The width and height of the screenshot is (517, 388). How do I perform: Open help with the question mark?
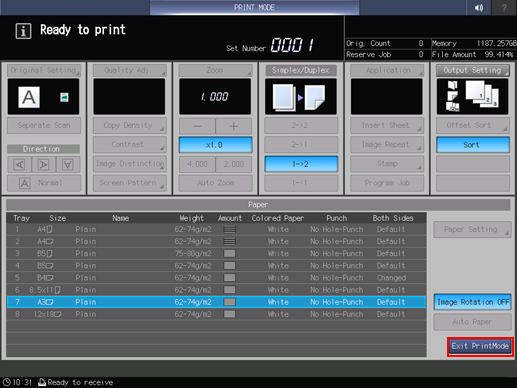[x=504, y=7]
